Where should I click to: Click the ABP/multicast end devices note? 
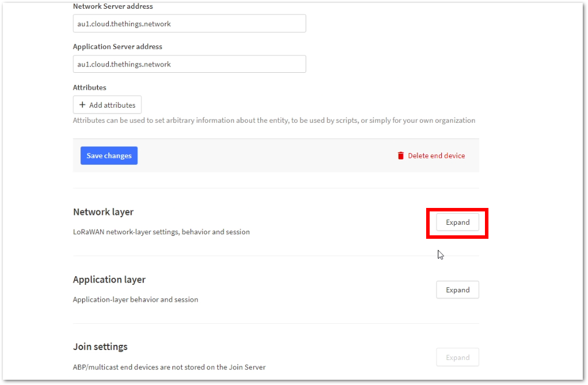coord(169,367)
